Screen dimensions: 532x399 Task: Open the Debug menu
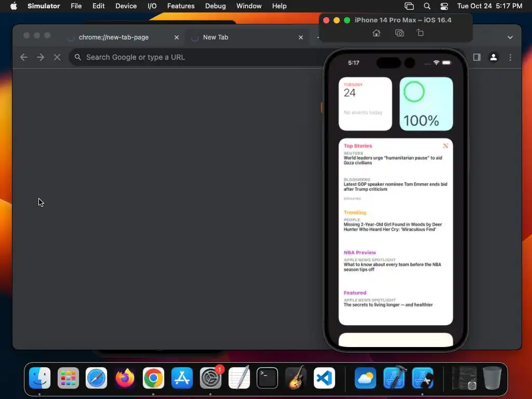click(x=216, y=6)
